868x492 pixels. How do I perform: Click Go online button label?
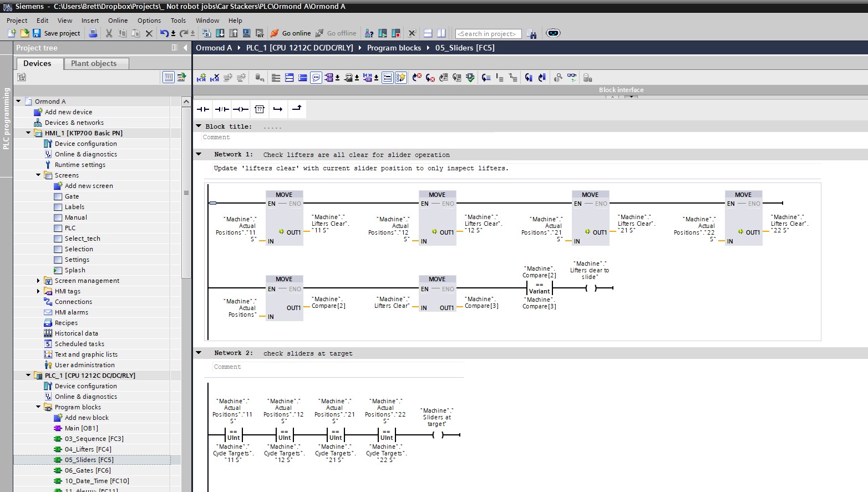(x=296, y=33)
